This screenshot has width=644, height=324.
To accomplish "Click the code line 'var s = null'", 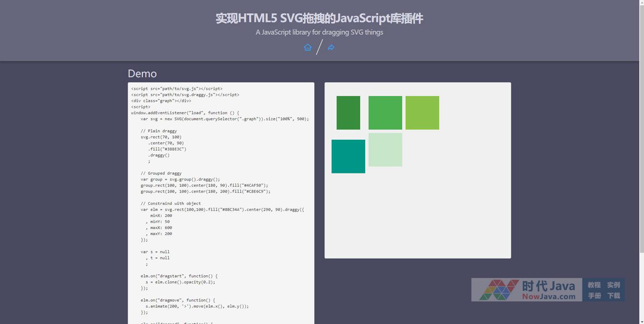I will 155,252.
